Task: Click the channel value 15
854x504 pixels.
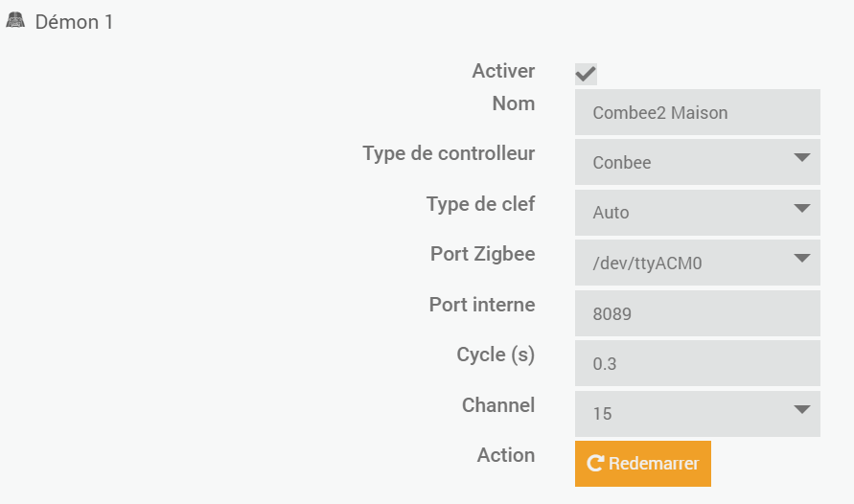Action: pyautogui.click(x=602, y=414)
